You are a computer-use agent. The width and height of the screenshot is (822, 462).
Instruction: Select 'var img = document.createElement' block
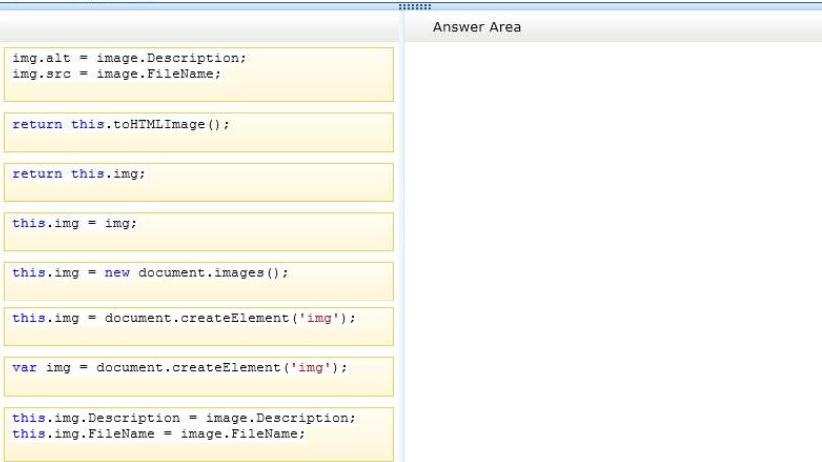pos(199,377)
